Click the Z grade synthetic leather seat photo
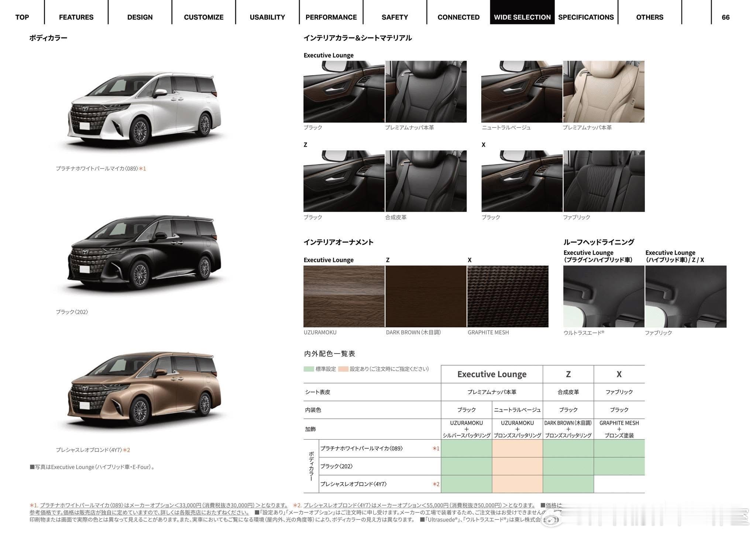Image resolution: width=756 pixels, height=535 pixels. pos(426,181)
